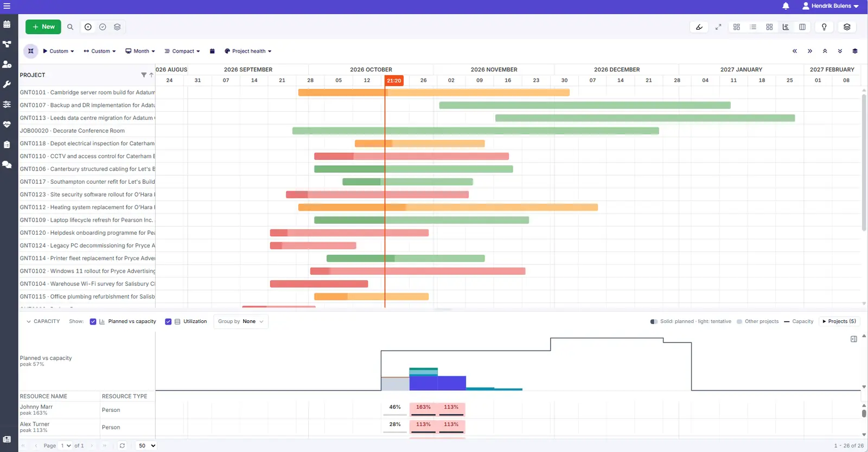This screenshot has height=452, width=868.
Task: Click the GNT0101 Cambridge server room bar
Action: coord(434,93)
